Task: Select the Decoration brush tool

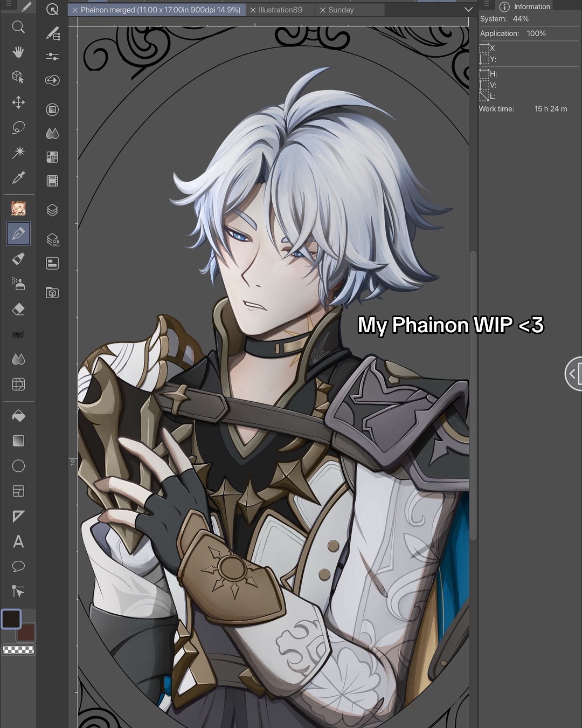Action: (18, 334)
